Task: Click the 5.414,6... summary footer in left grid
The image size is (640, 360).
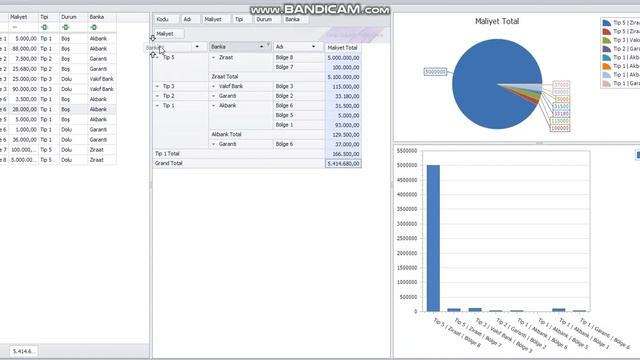Action: click(x=24, y=351)
